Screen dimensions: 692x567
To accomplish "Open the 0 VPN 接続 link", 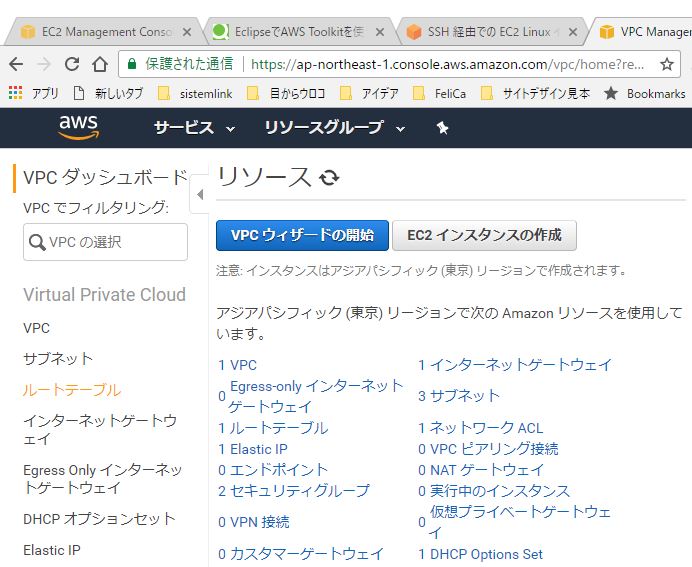I will coord(254,522).
